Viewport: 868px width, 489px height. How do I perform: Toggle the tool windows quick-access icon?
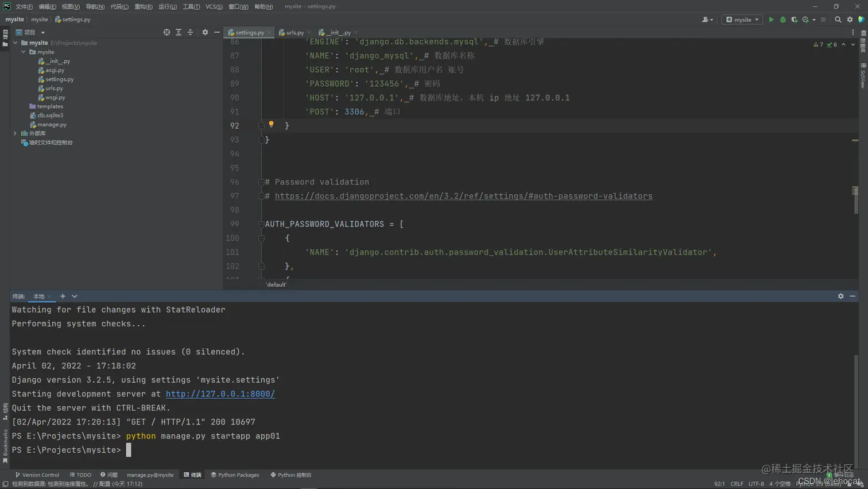[4, 484]
